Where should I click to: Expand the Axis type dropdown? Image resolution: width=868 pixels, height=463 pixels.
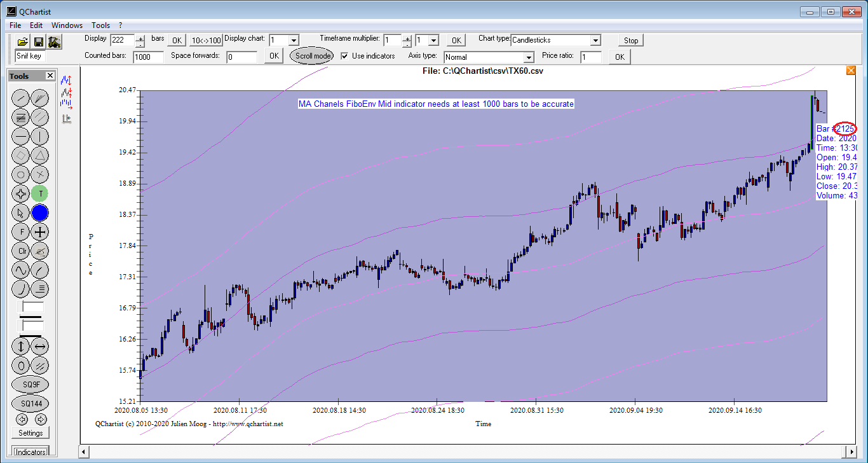[527, 58]
